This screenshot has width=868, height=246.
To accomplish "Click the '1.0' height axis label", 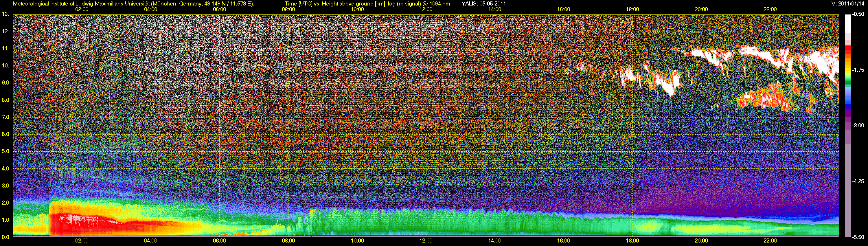I will [5, 220].
